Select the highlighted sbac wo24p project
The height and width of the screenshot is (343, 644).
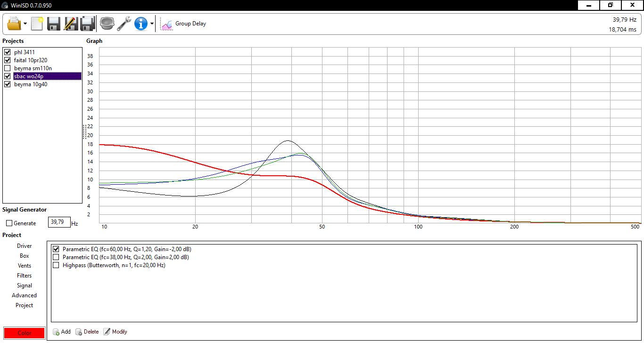point(47,76)
